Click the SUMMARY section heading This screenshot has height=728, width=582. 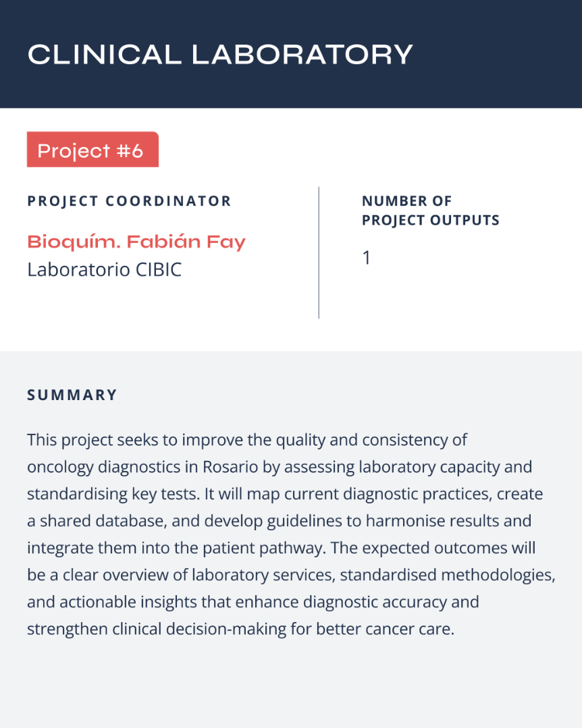coord(72,395)
